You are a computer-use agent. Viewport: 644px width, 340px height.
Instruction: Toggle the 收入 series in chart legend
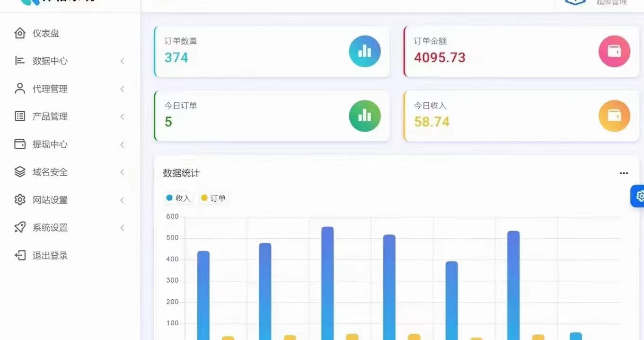click(x=178, y=198)
